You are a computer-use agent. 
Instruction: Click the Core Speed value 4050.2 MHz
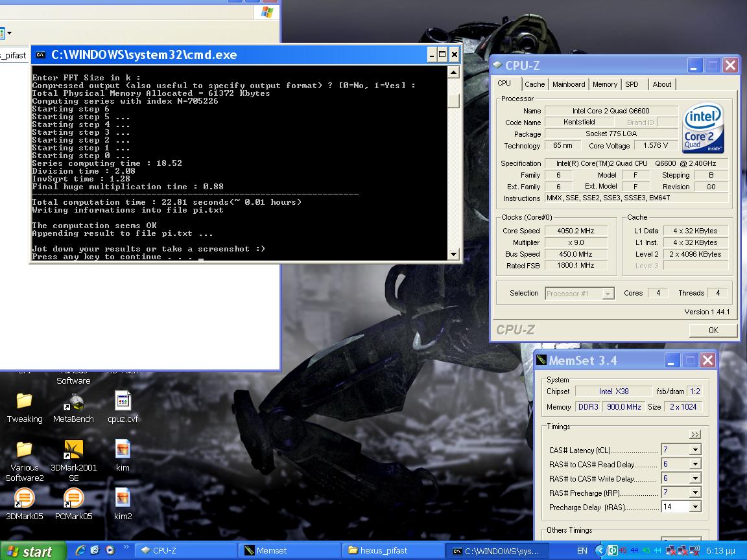[576, 231]
